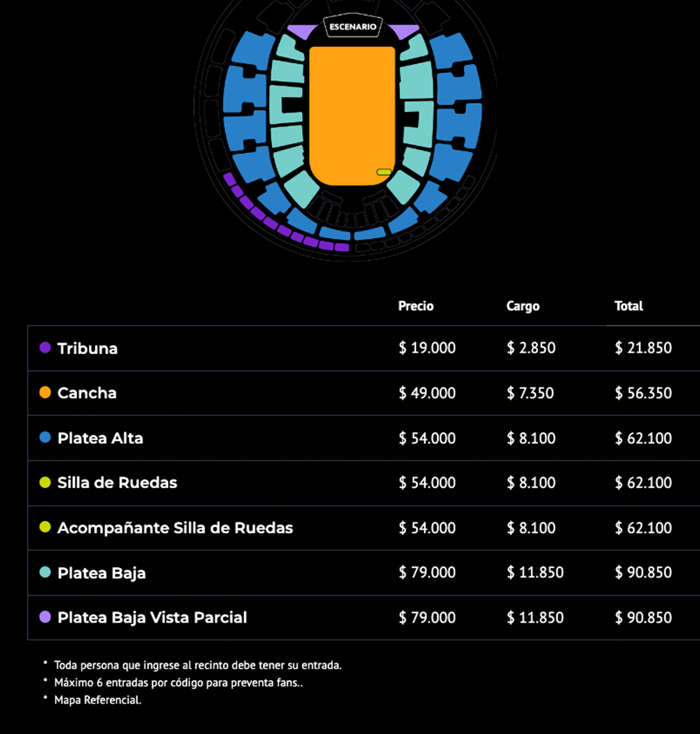Click the small yellow wheelchair zone on map
This screenshot has height=734, width=700.
(383, 172)
